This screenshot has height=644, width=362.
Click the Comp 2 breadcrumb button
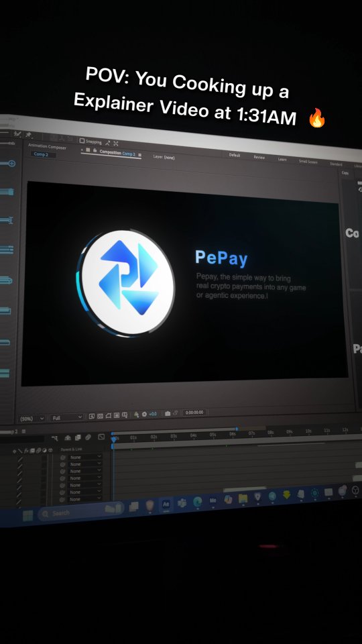(x=41, y=154)
